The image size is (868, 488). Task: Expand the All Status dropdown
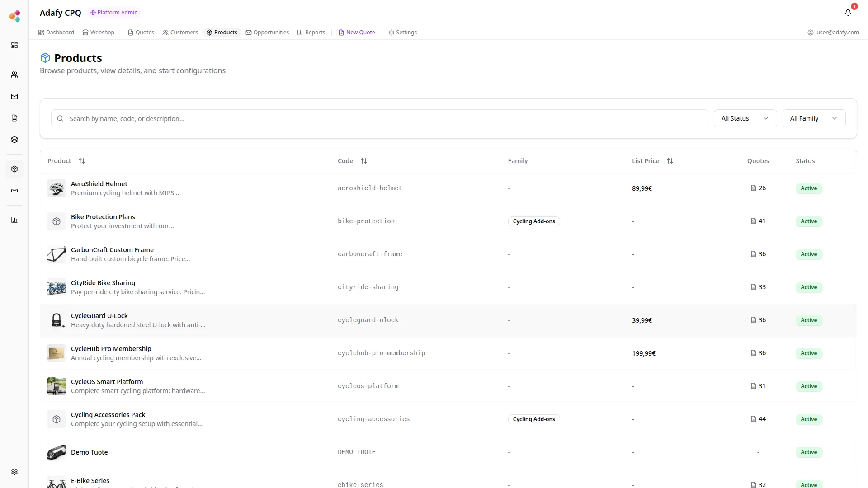745,118
